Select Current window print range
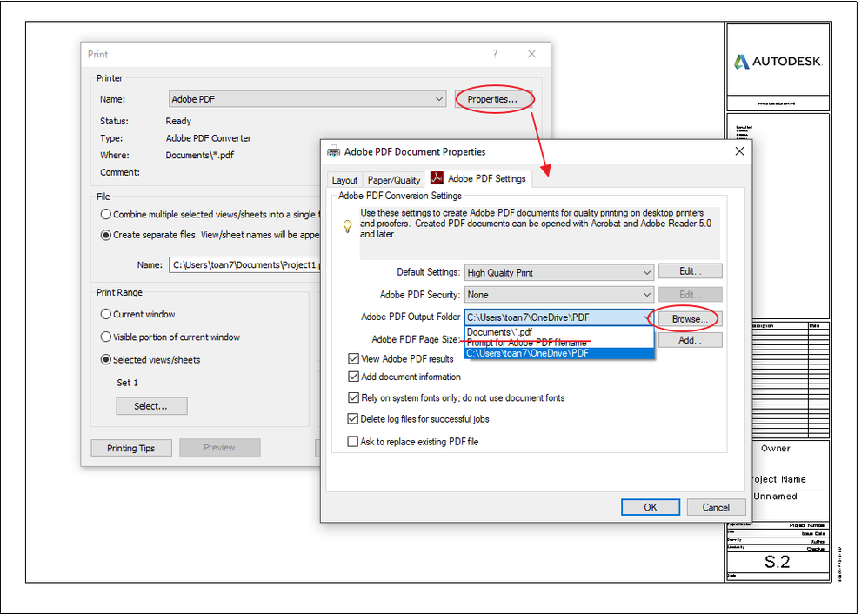 pos(106,314)
